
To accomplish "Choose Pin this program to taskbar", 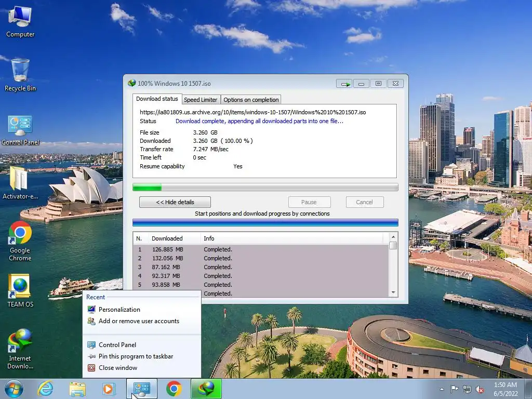I will [x=141, y=356].
